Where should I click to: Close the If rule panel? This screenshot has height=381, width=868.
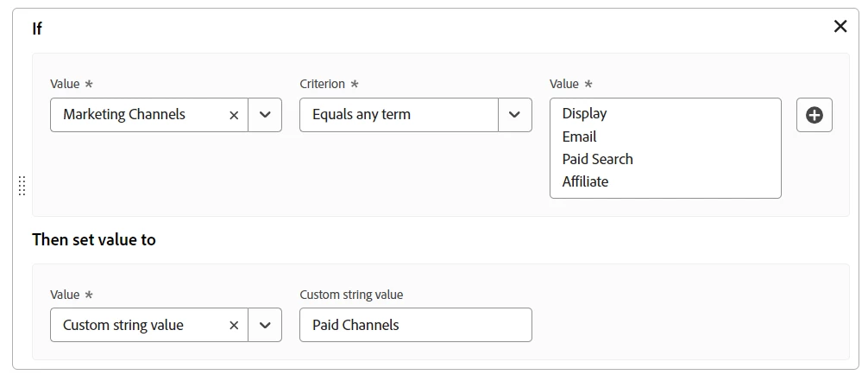tap(840, 27)
